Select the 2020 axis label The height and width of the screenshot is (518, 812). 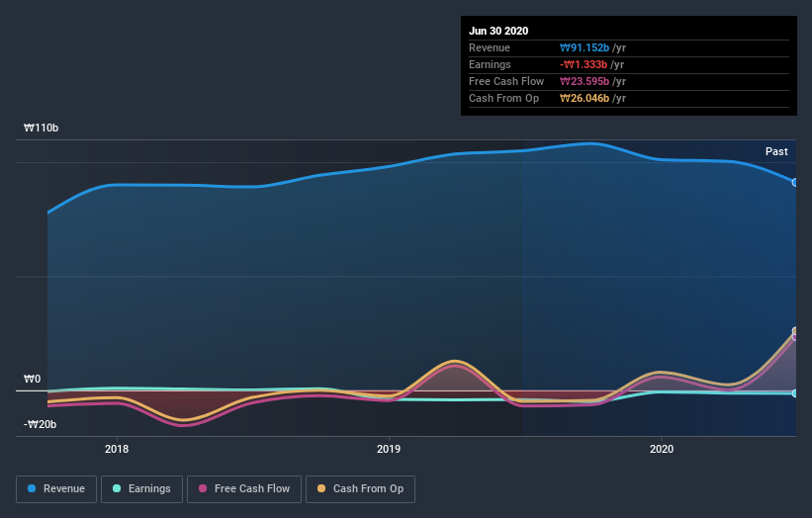pyautogui.click(x=662, y=449)
